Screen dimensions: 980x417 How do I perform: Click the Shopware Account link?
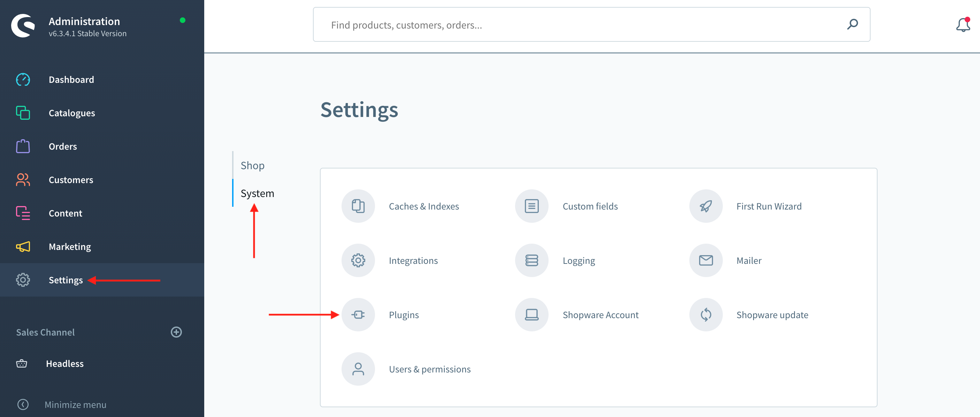pyautogui.click(x=600, y=315)
